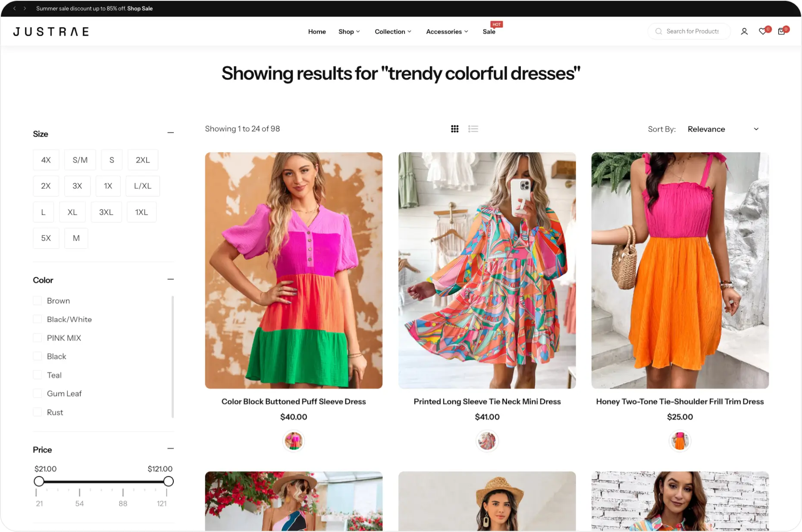Switch to list view layout
The image size is (802, 532).
click(x=473, y=129)
